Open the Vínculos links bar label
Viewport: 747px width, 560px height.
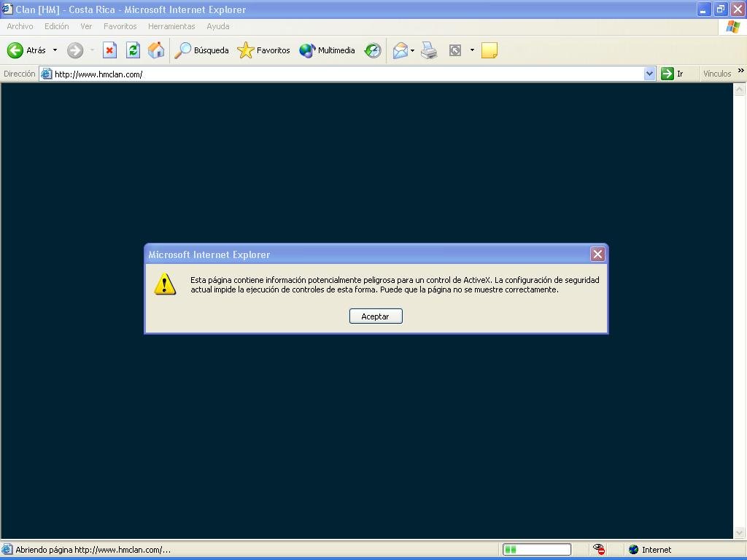click(x=717, y=74)
